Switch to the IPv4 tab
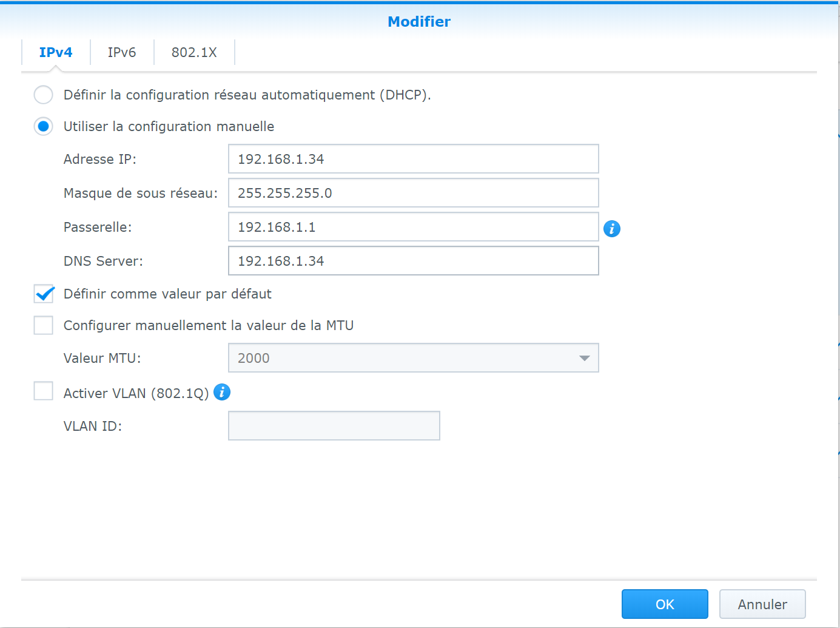Image resolution: width=840 pixels, height=628 pixels. tap(56, 52)
